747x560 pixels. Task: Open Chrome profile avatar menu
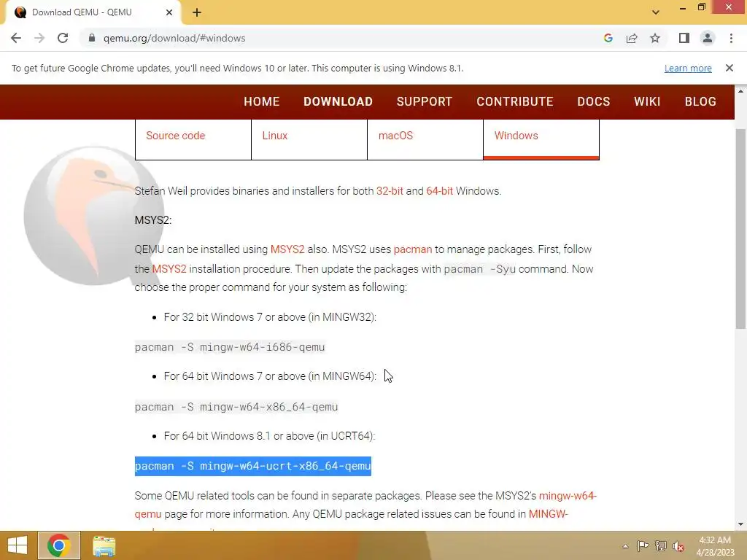click(x=708, y=38)
